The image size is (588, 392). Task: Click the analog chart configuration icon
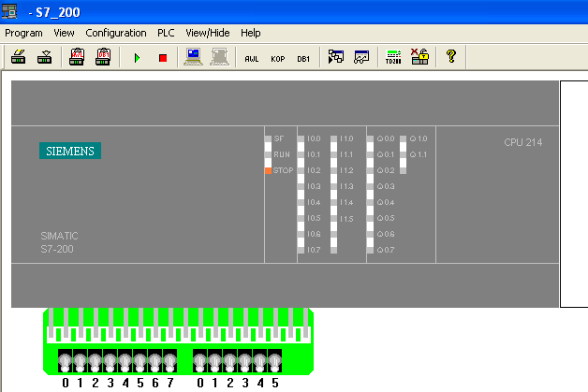point(361,57)
